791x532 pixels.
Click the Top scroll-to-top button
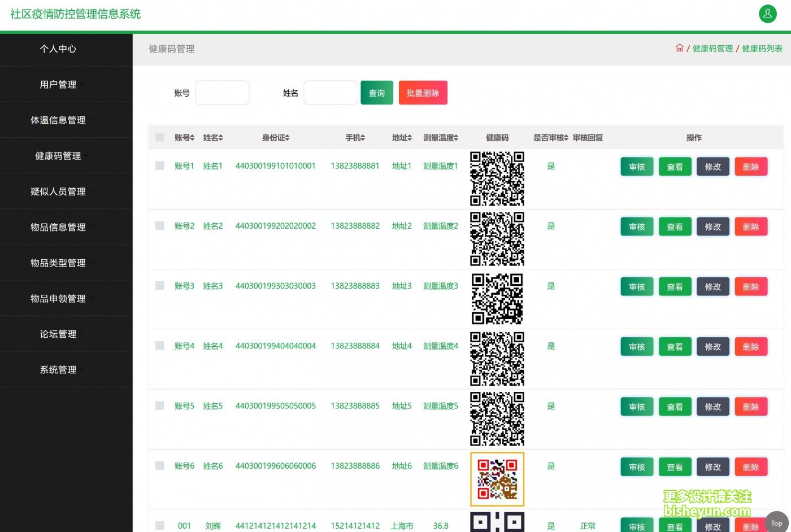777,523
